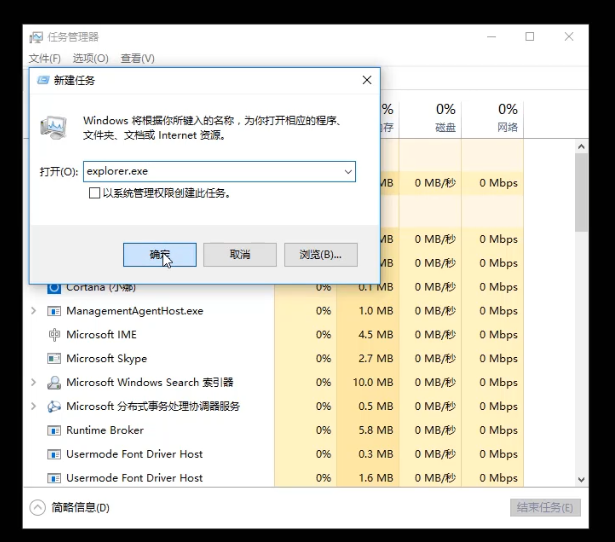Screen dimensions: 615x542
Task: Select the ManagementAgentHost.exe process name
Action: (135, 311)
